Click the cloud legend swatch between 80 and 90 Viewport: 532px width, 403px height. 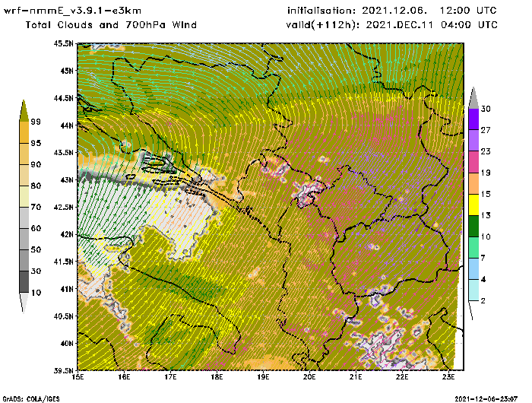24,175
